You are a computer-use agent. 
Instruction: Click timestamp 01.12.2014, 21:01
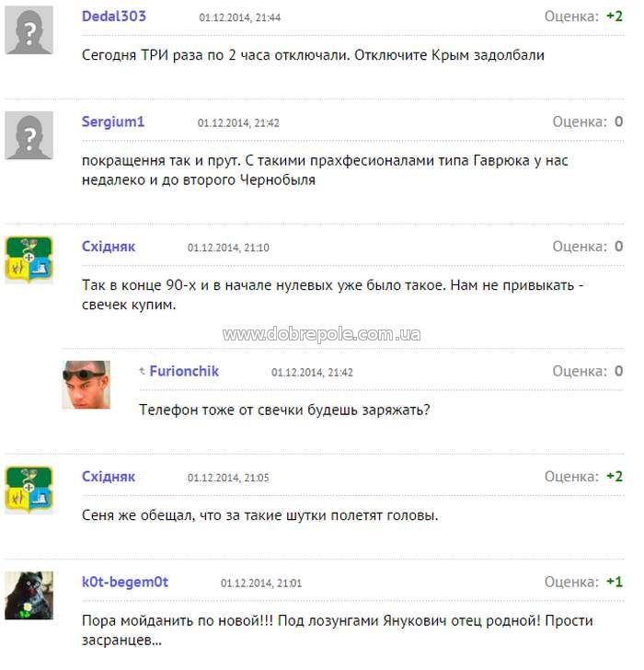pyautogui.click(x=261, y=583)
